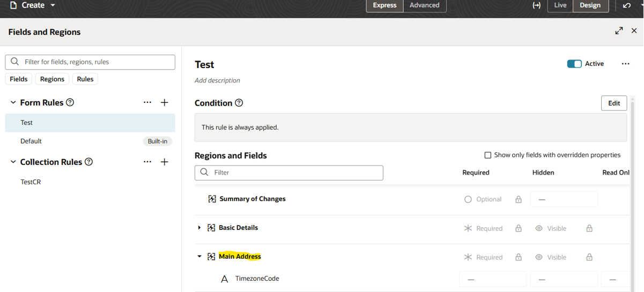Open the Form Rules ellipsis menu
644x292 pixels.
point(147,102)
